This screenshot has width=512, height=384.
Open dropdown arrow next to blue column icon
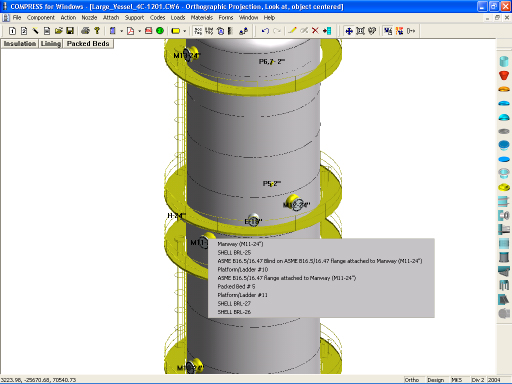click(x=121, y=31)
